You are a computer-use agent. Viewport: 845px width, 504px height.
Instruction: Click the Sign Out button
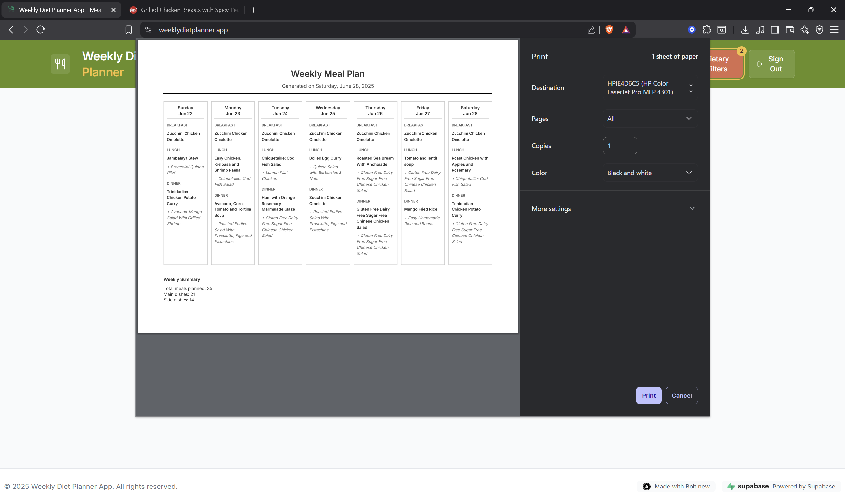point(772,64)
